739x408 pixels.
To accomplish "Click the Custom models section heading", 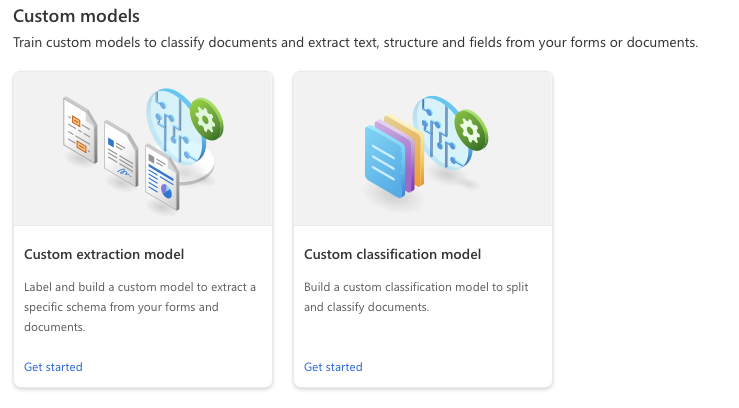I will point(76,16).
